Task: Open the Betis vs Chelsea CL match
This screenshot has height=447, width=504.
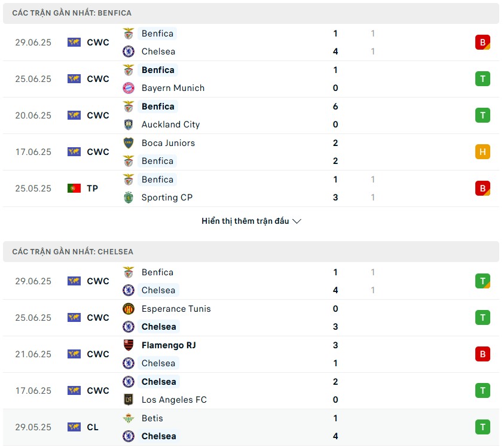Action: (251, 427)
